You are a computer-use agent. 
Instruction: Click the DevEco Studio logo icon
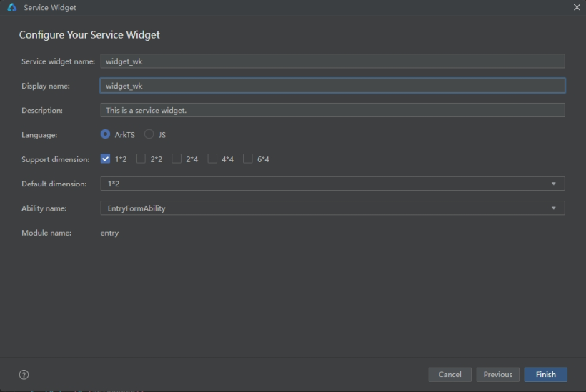tap(12, 7)
